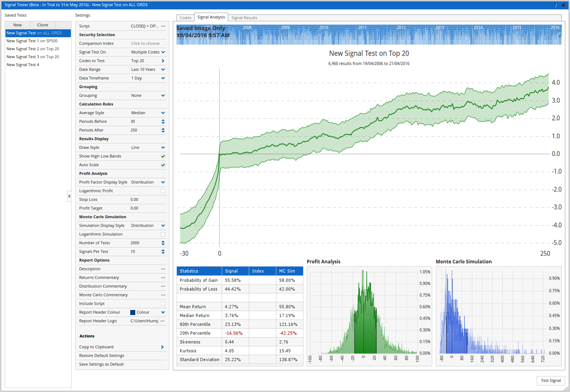Select New Signal Test 1 on SP500

(x=32, y=41)
